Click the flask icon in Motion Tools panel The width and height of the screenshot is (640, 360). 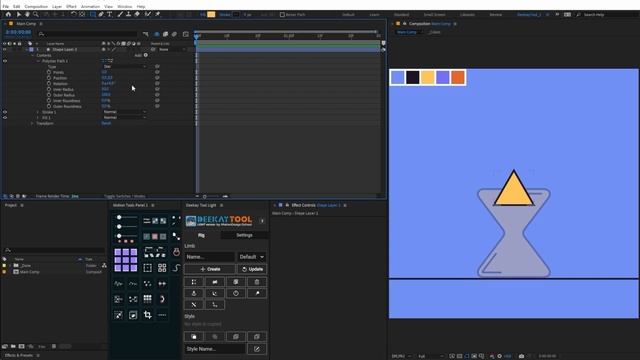coord(176,252)
